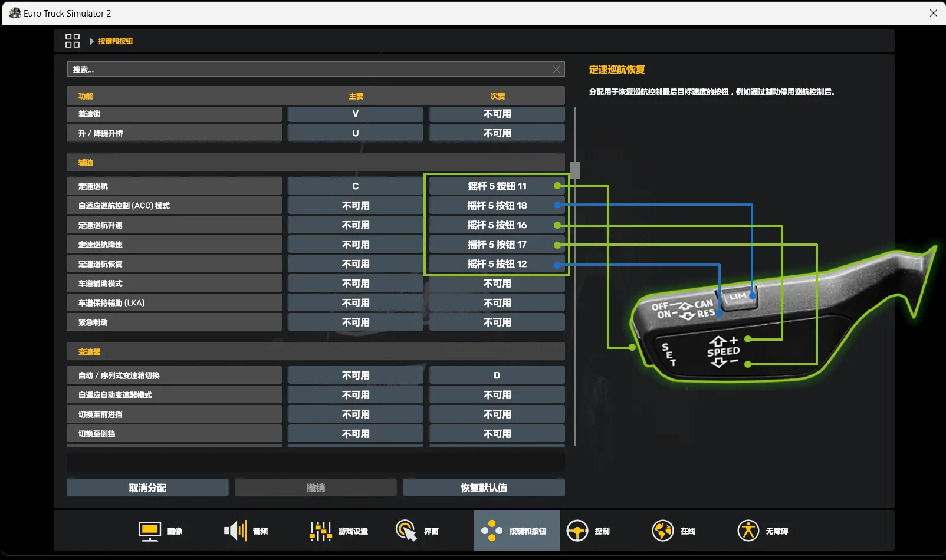946x560 pixels.
Task: Select primary binding V for 差速锁
Action: click(356, 114)
